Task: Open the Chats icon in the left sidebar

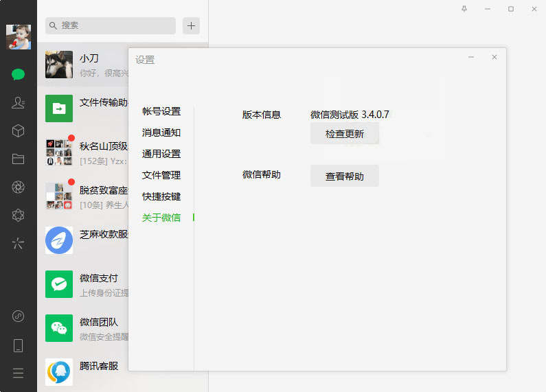Action: click(x=19, y=74)
